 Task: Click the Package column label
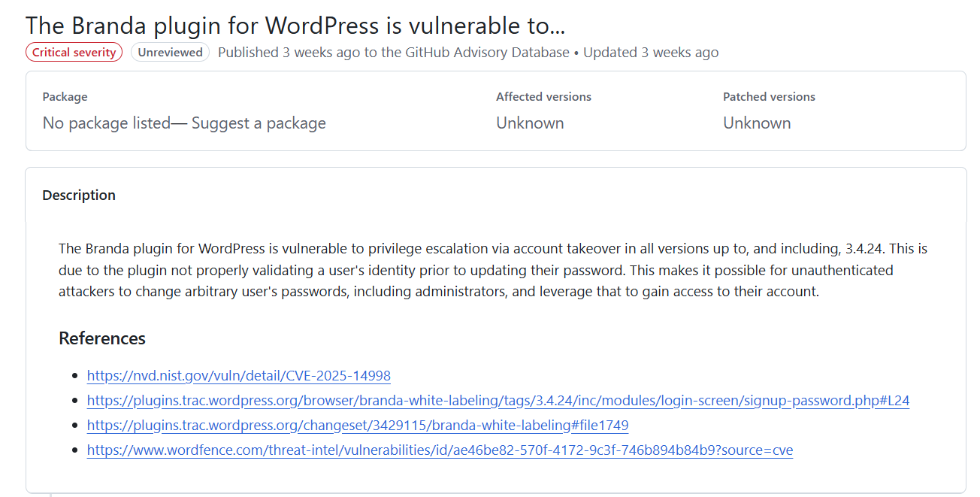(65, 97)
